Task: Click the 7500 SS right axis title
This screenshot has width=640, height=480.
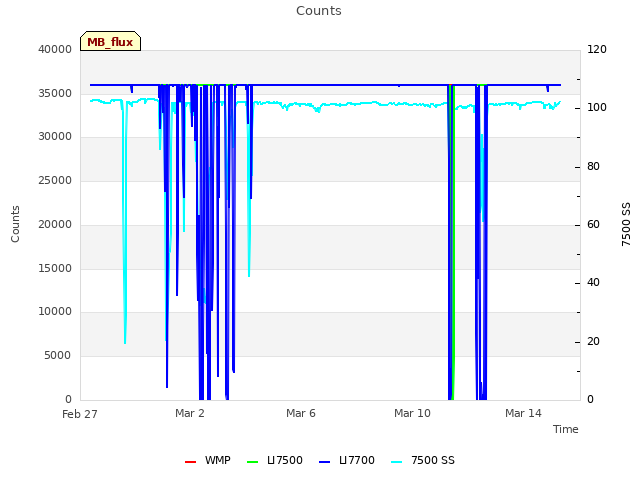Action: (626, 224)
